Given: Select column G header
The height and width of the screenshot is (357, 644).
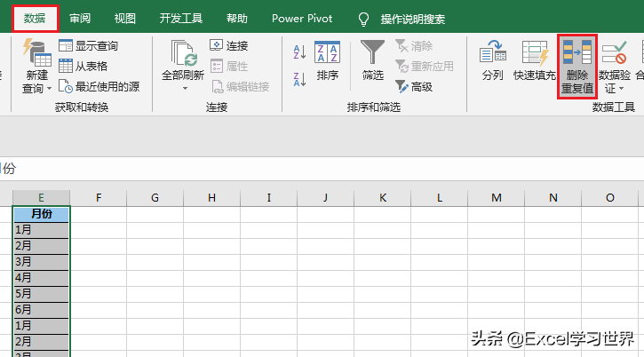Looking at the screenshot, I should coord(155,198).
